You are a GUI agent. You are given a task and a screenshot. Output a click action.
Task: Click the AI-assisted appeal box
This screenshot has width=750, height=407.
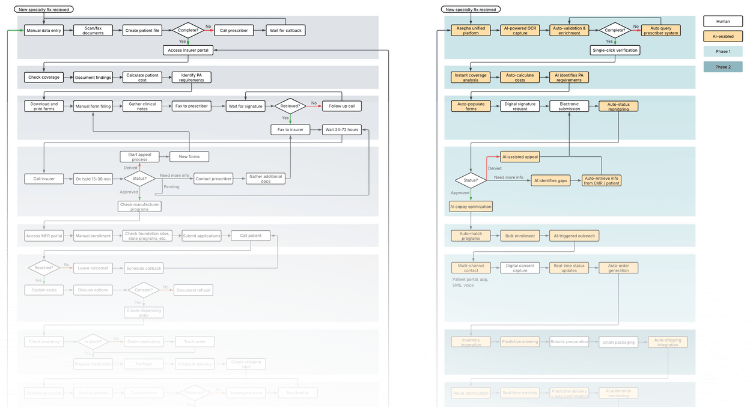tap(520, 157)
